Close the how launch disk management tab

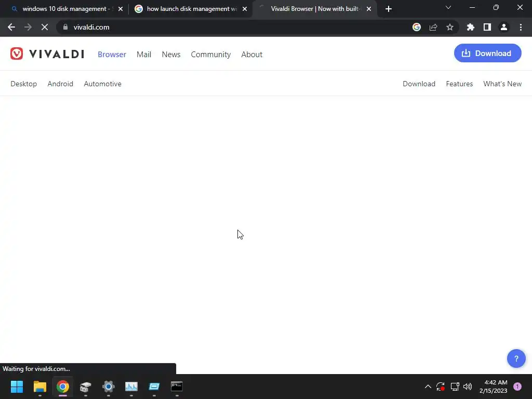[245, 9]
